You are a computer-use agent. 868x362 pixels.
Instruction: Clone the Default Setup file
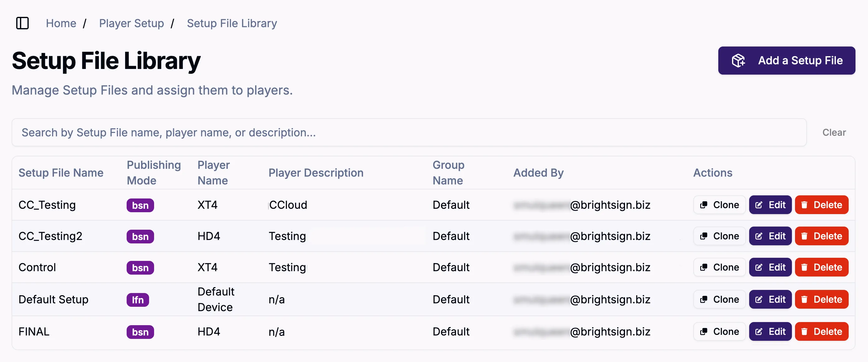tap(720, 299)
